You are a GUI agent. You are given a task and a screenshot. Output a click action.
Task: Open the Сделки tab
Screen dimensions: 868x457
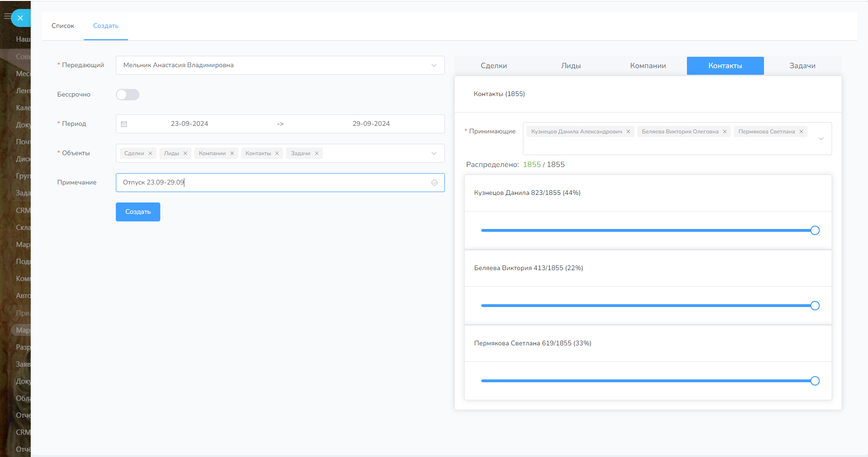(494, 66)
